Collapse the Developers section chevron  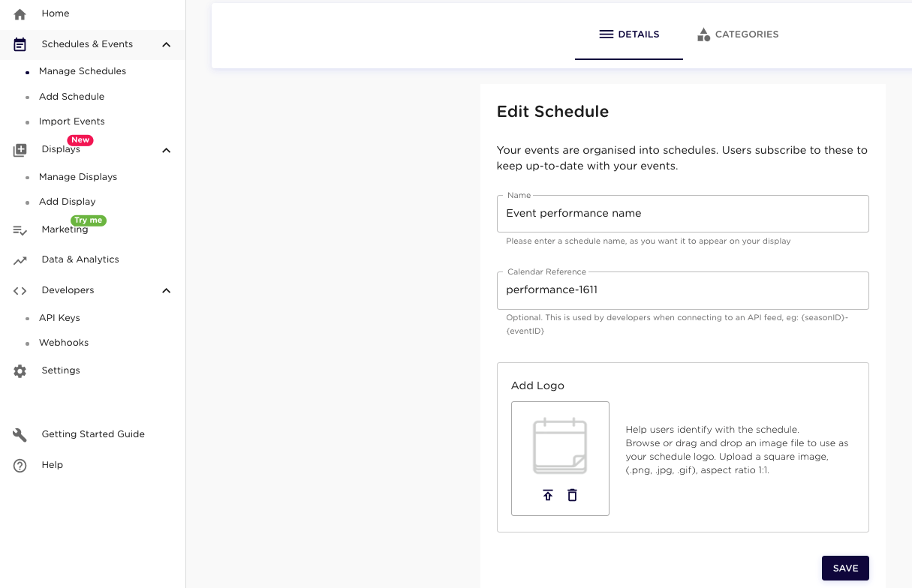point(167,291)
